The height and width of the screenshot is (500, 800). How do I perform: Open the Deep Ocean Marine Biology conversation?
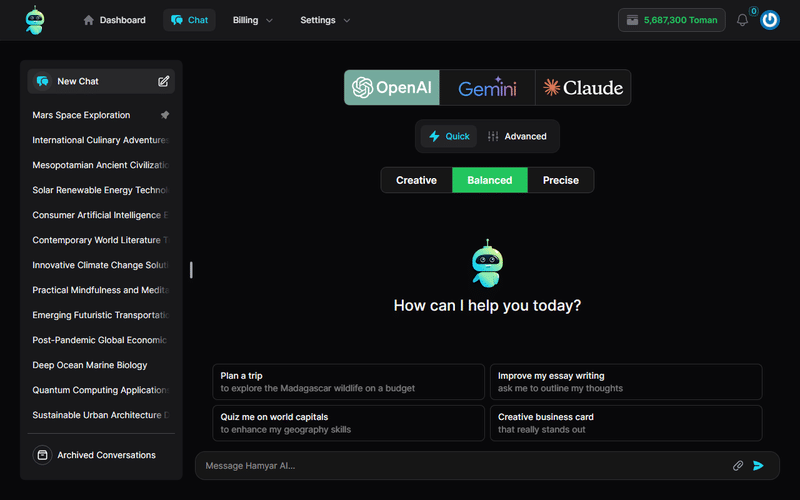pyautogui.click(x=101, y=365)
